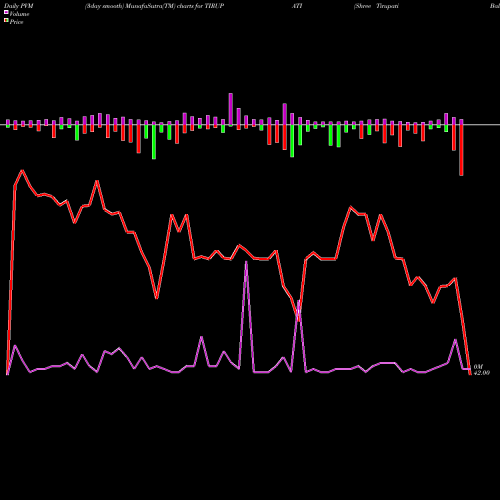Click the '(3day smooth) MunafaSutra(TM) charts for TIRUP' text
Viewport: 500px width, 500px height.
(154, 6)
